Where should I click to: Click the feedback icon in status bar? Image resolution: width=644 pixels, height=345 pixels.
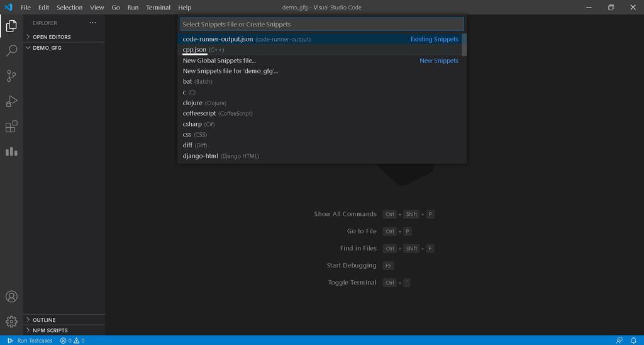coord(619,341)
